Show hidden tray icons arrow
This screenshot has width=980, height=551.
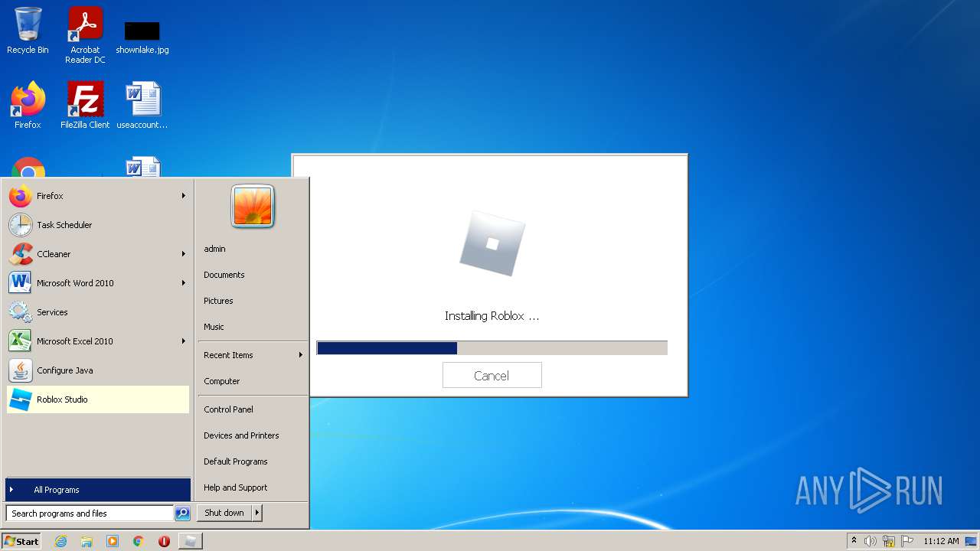tap(854, 540)
